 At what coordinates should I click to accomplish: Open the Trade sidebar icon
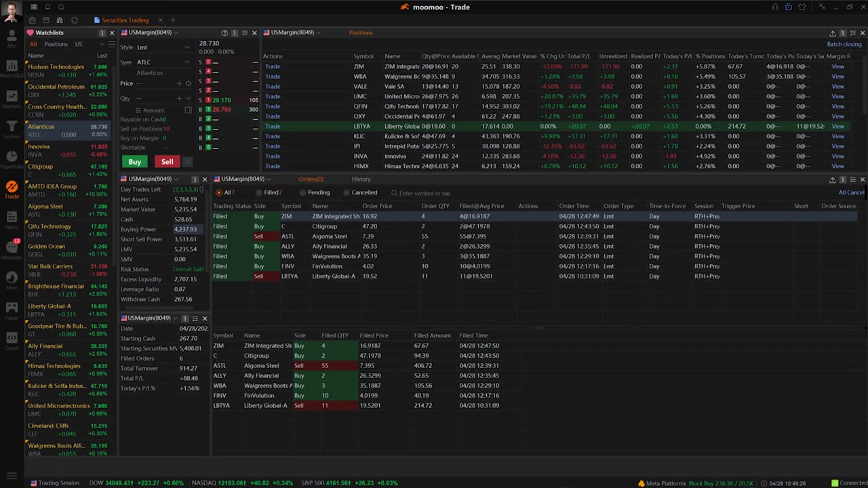[x=12, y=190]
